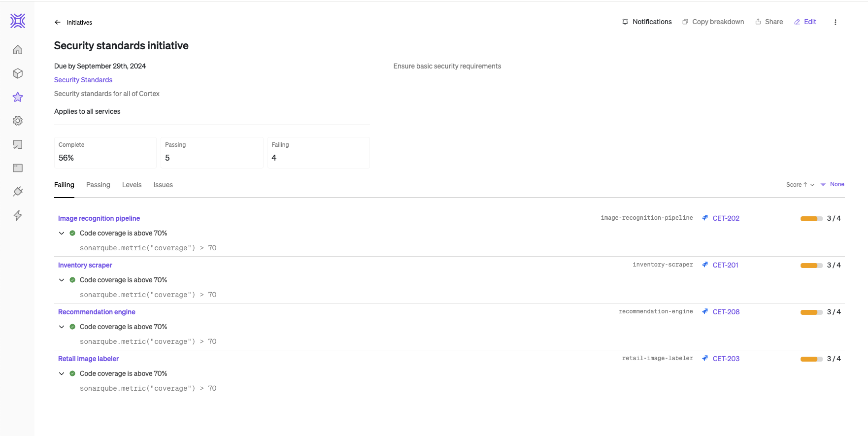Click the Cortex logo in sidebar

[x=18, y=21]
